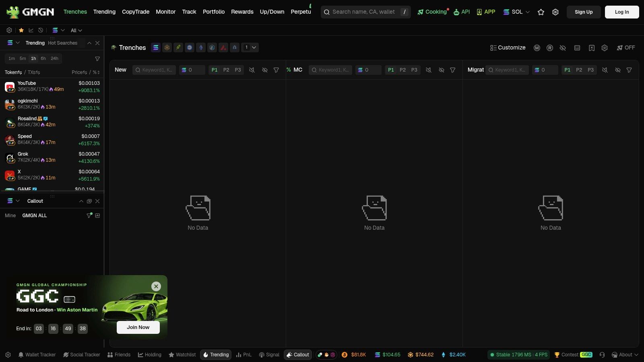Click the filter funnel in Trending panel

coord(97,59)
